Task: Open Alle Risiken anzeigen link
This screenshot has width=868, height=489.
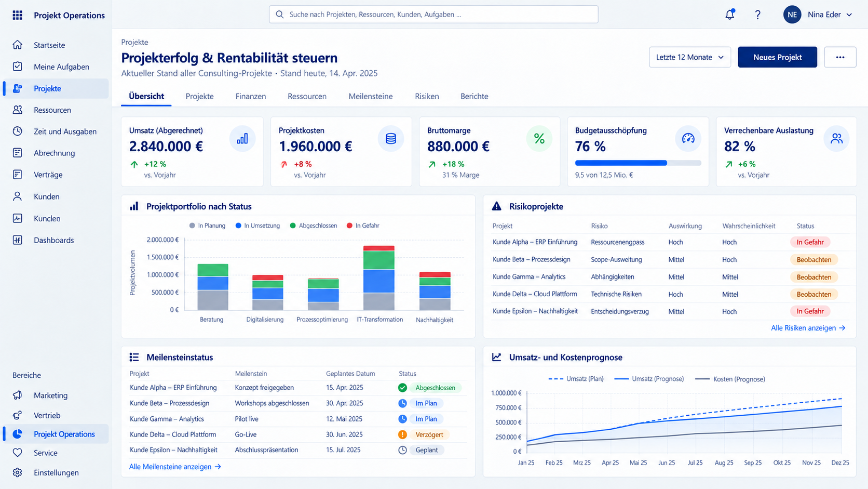Action: 808,328
